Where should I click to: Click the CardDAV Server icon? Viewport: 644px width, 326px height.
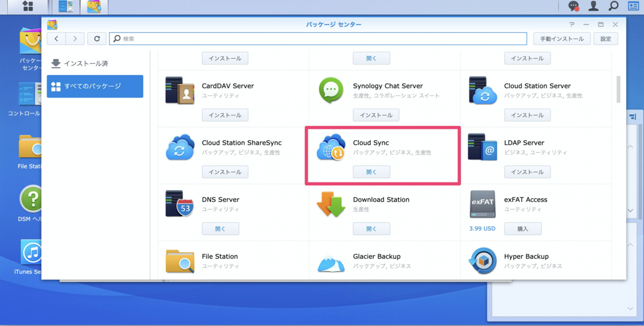click(x=179, y=91)
